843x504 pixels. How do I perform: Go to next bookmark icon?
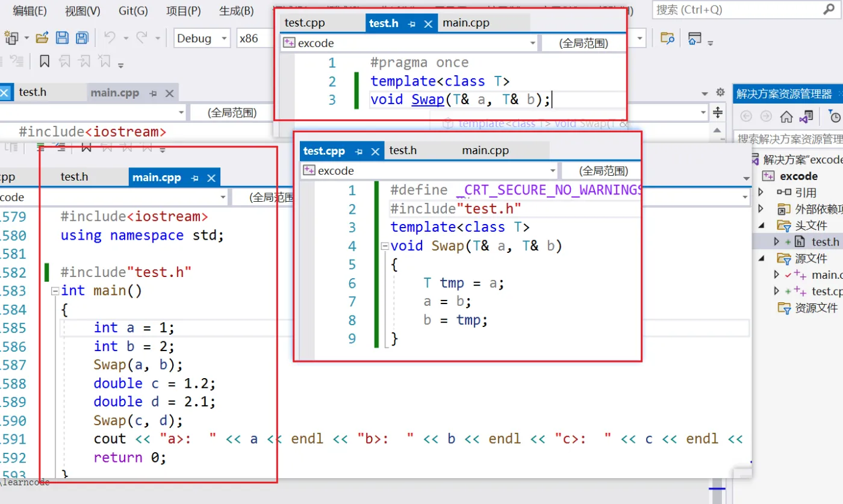pos(84,61)
